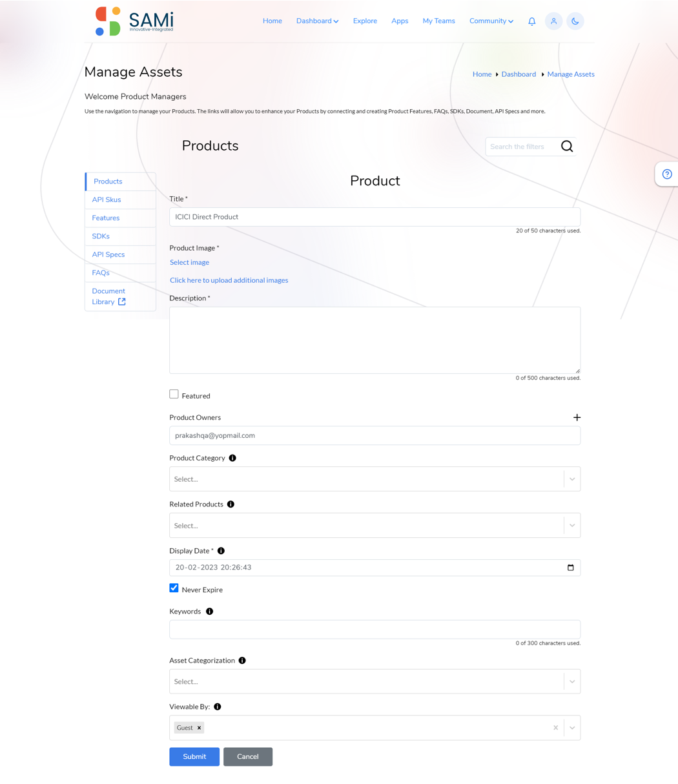Viewport: 678px width, 784px height.
Task: Open the user profile icon
Action: (x=553, y=21)
